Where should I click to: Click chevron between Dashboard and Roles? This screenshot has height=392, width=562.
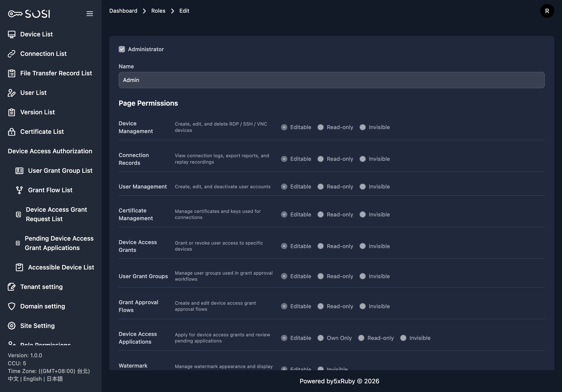(x=144, y=11)
